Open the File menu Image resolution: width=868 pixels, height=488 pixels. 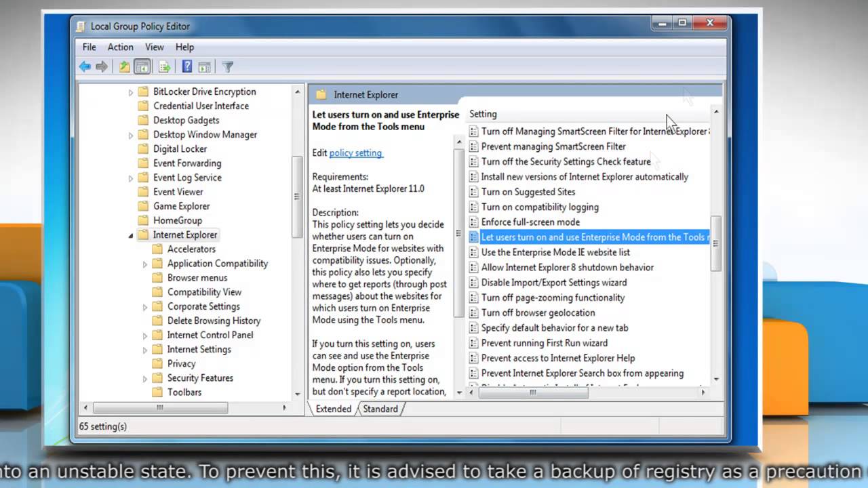(90, 47)
